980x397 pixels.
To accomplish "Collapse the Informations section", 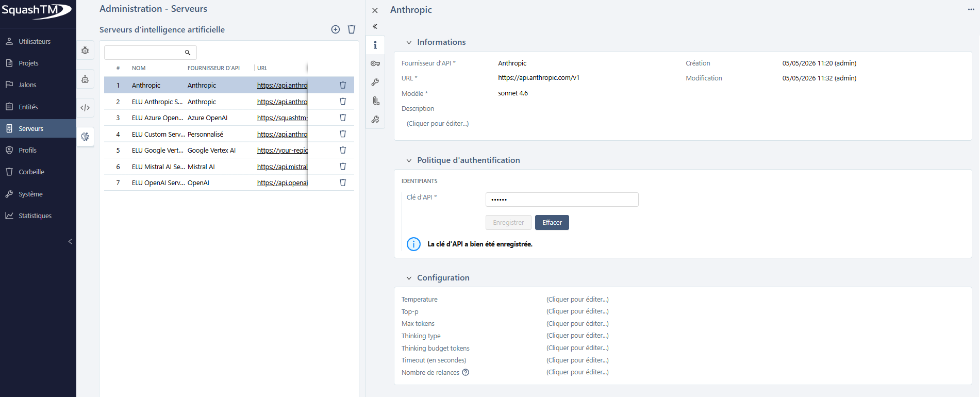I will tap(409, 42).
